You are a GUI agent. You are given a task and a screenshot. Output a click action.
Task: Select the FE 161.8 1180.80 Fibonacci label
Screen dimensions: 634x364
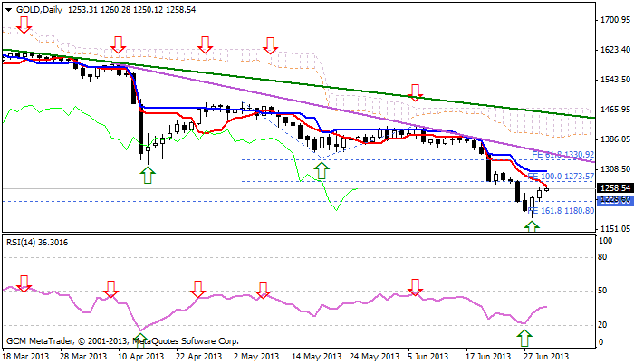pos(561,211)
